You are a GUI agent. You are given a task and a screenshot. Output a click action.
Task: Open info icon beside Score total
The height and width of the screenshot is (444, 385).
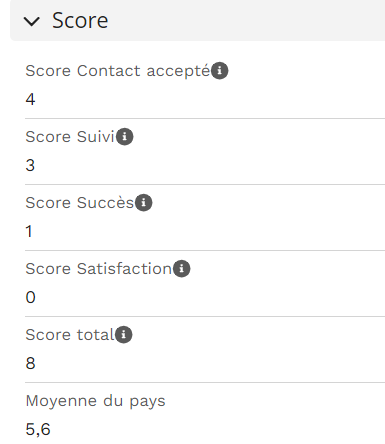click(124, 335)
